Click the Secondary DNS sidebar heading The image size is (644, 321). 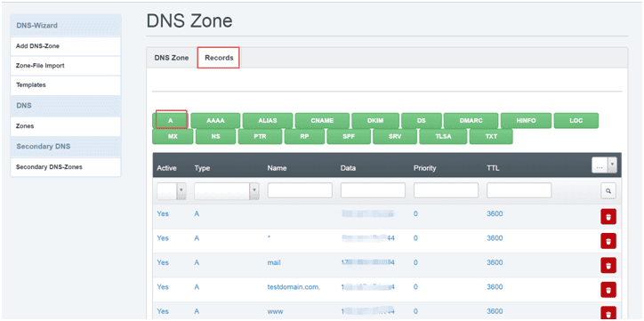click(x=65, y=147)
